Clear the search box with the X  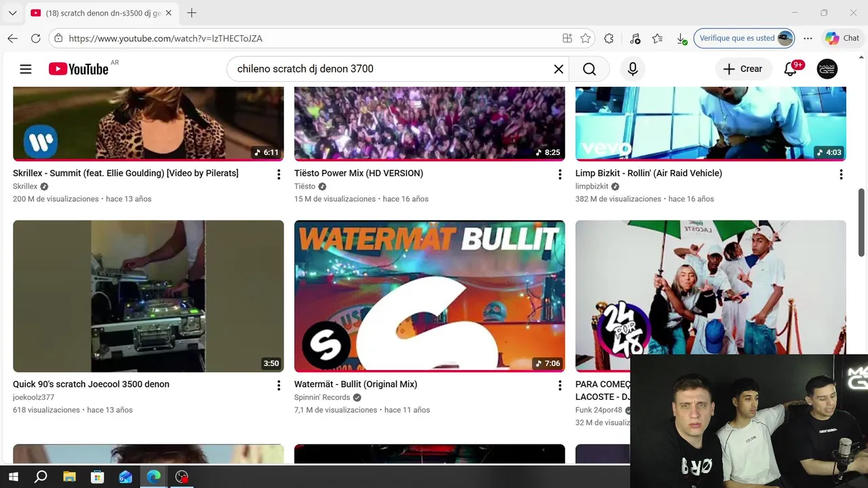tap(559, 69)
